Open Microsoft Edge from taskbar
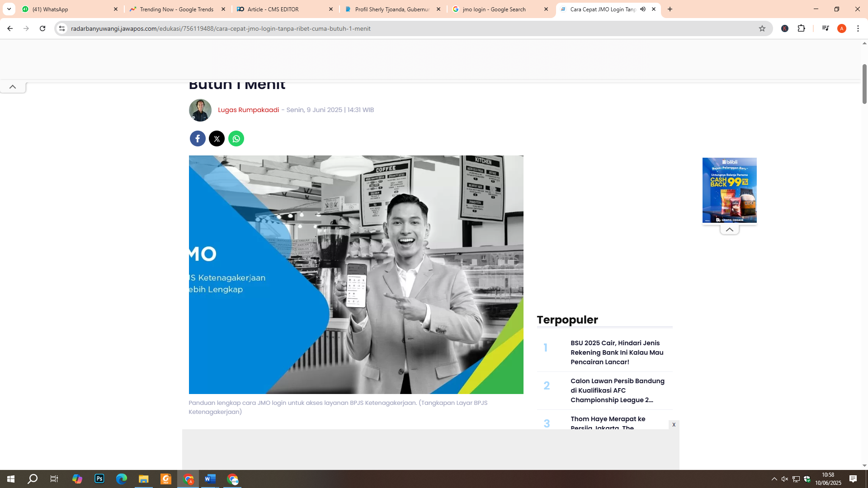The width and height of the screenshot is (868, 488). (x=122, y=479)
